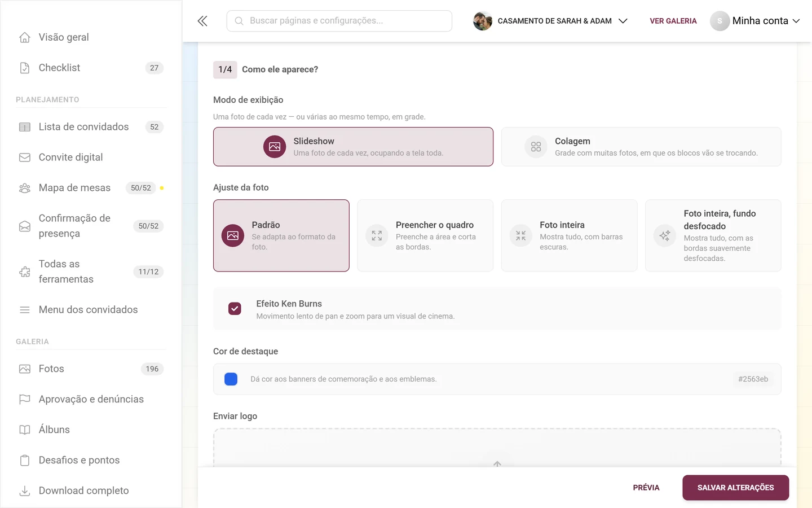Viewport: 812px width, 508px height.
Task: Click the search magnifier icon
Action: pos(239,21)
